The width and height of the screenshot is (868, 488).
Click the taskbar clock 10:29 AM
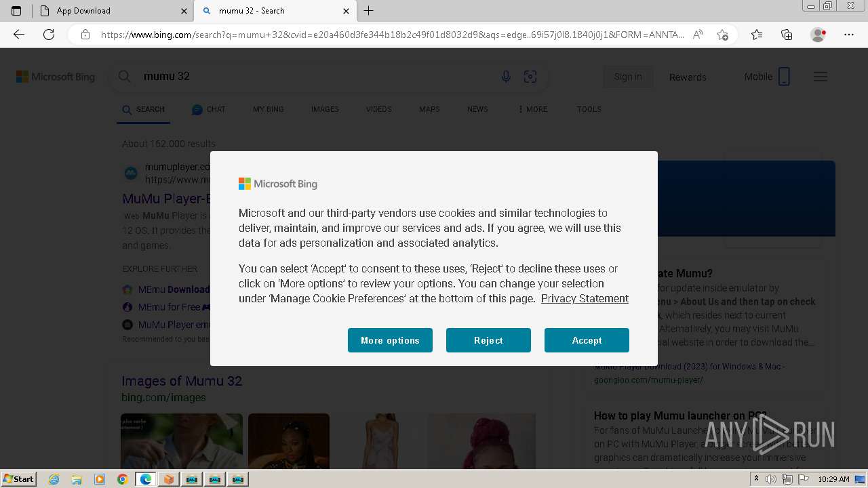pos(833,479)
